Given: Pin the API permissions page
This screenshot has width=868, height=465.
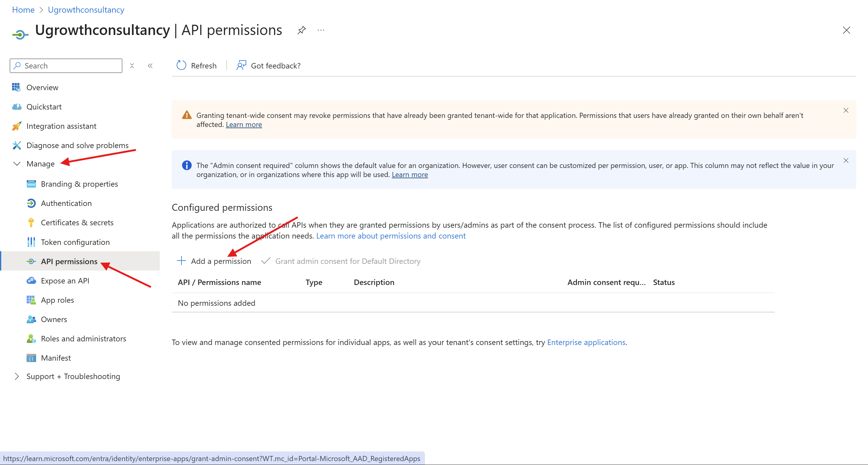Looking at the screenshot, I should pyautogui.click(x=301, y=30).
